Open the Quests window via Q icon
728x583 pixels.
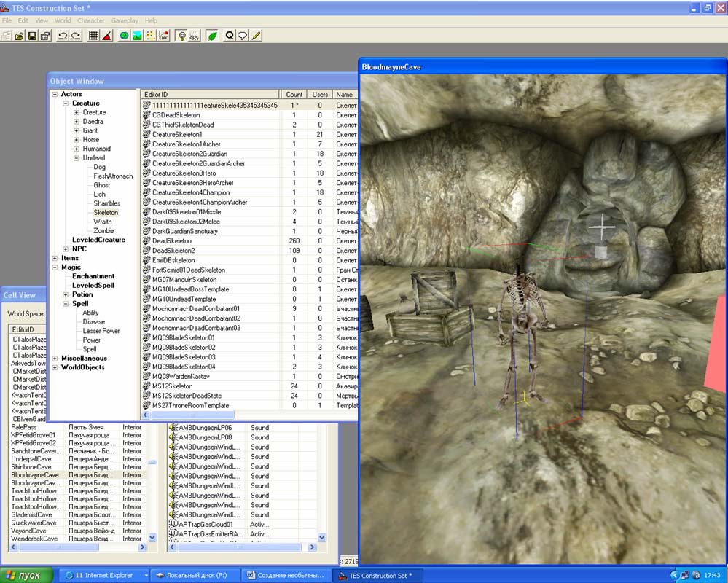230,36
